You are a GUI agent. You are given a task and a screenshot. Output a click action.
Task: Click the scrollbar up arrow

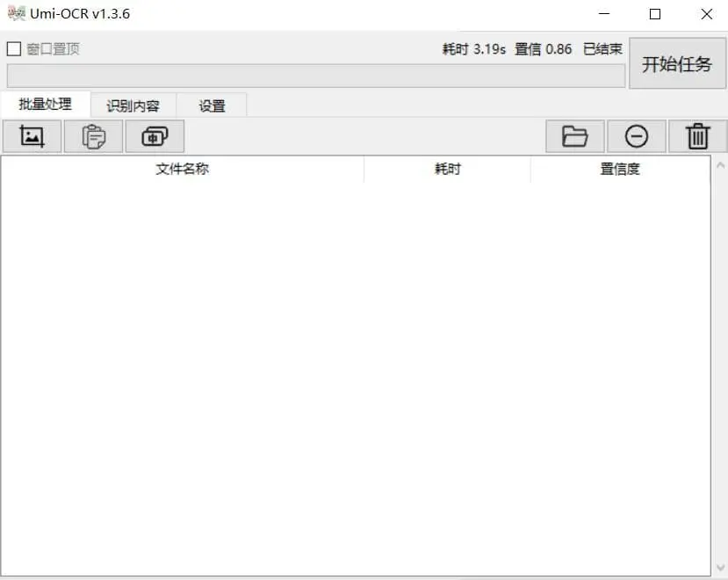tap(721, 165)
